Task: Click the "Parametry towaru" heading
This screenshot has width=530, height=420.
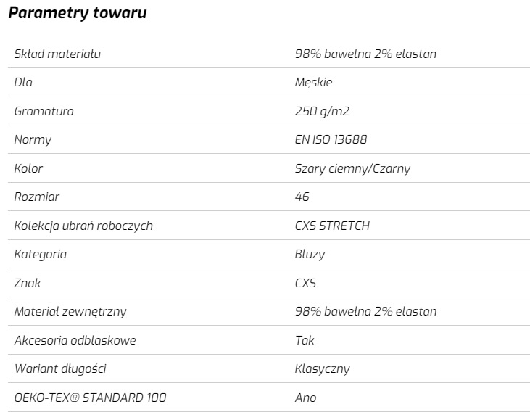Action: (x=78, y=14)
